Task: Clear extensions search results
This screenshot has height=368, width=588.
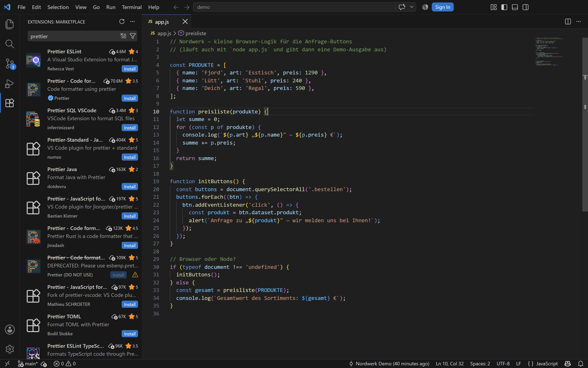Action: [123, 36]
